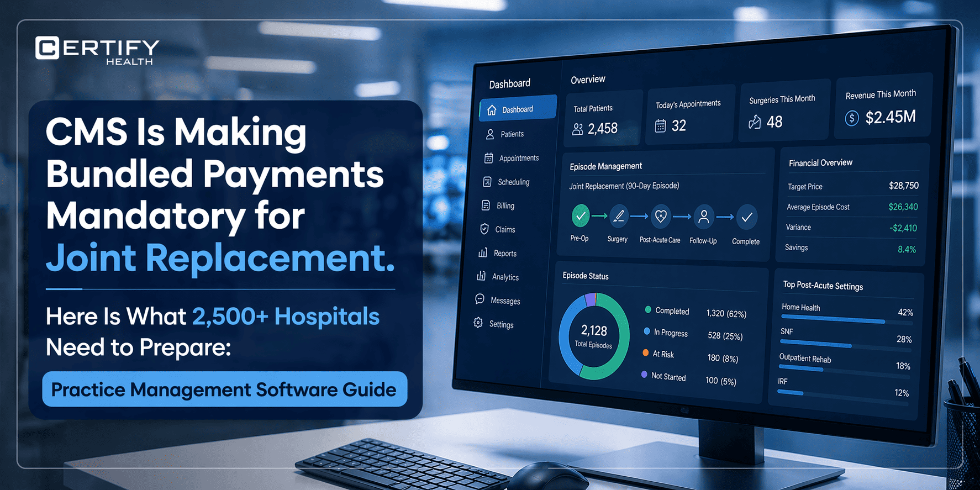The image size is (980, 490).
Task: Open Settings with the gear icon
Action: point(478,323)
